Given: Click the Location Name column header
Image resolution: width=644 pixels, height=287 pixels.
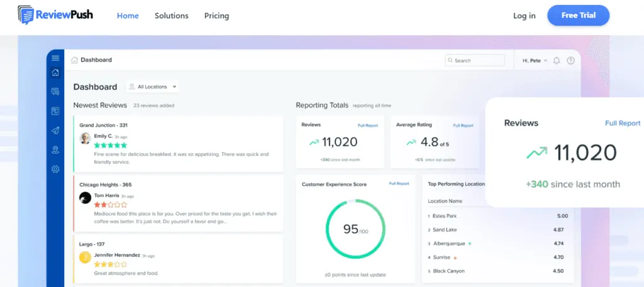Looking at the screenshot, I should [x=445, y=201].
